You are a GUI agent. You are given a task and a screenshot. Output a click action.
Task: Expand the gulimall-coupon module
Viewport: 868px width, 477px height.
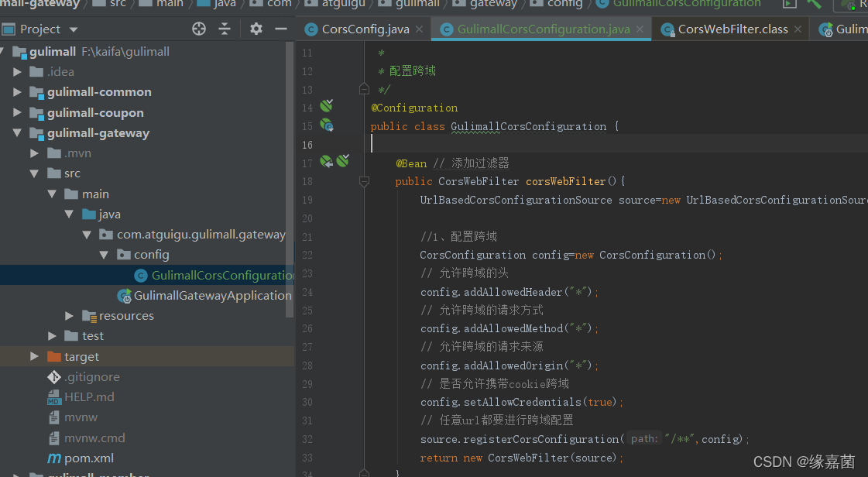tap(17, 112)
